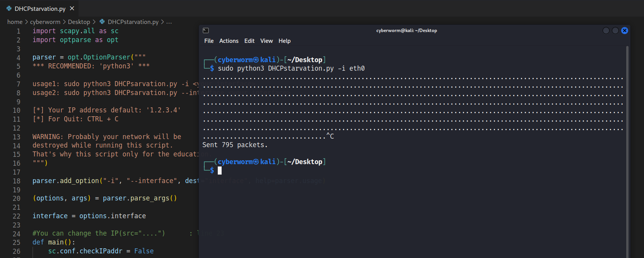This screenshot has height=258, width=644.
Task: Open the terminal View menu
Action: 266,41
